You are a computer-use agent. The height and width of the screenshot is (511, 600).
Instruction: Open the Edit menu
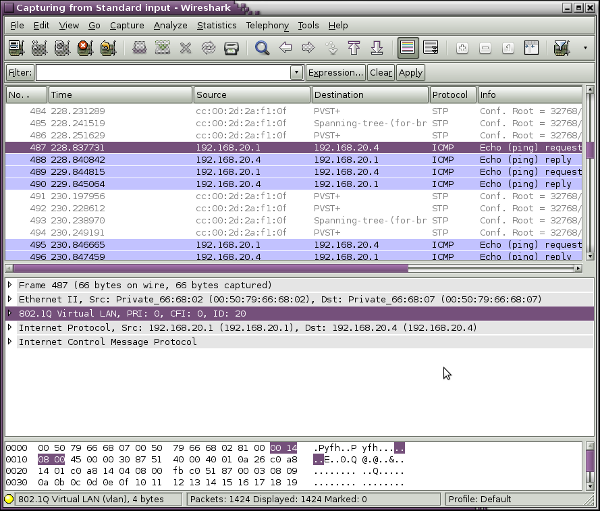click(41, 25)
